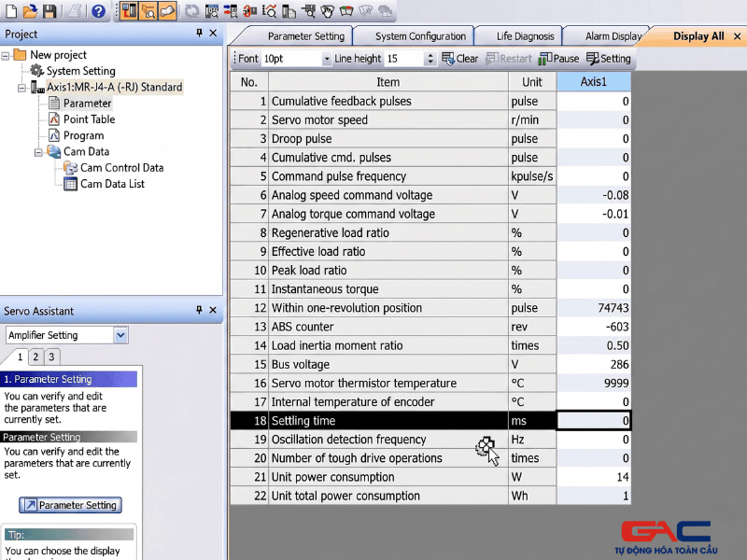Clear the monitor display values
This screenshot has height=560, width=747.
click(459, 58)
